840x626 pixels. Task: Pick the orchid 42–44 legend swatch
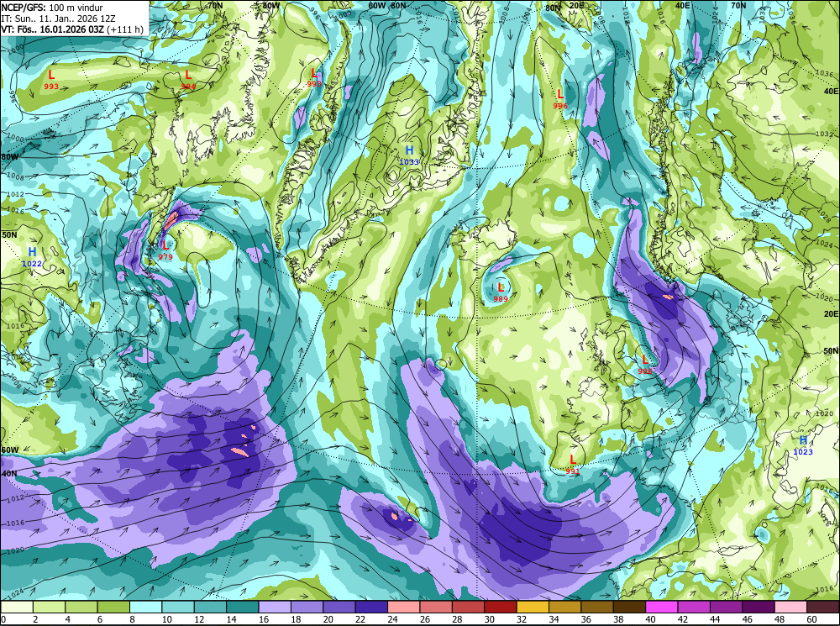pyautogui.click(x=695, y=607)
